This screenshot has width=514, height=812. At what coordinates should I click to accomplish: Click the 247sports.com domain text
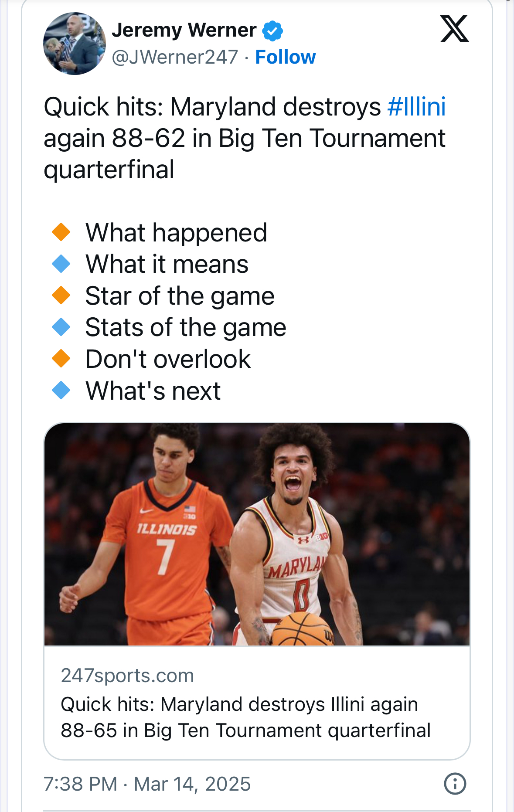pos(127,676)
